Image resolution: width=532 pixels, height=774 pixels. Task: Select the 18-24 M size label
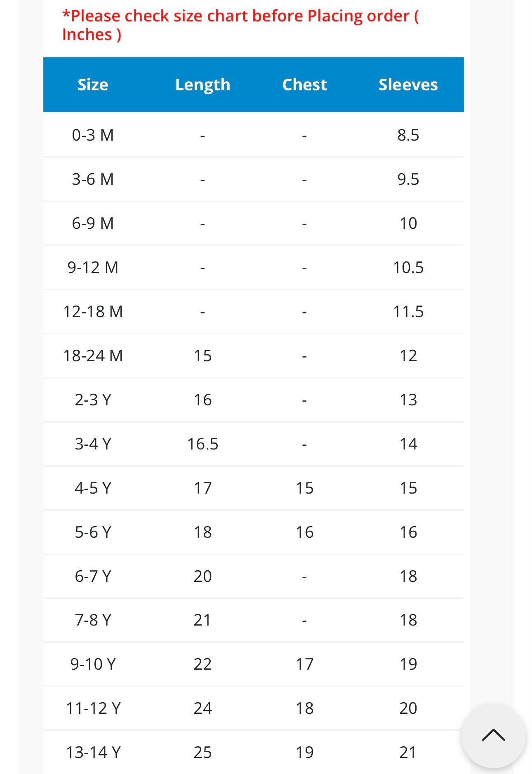click(x=93, y=356)
